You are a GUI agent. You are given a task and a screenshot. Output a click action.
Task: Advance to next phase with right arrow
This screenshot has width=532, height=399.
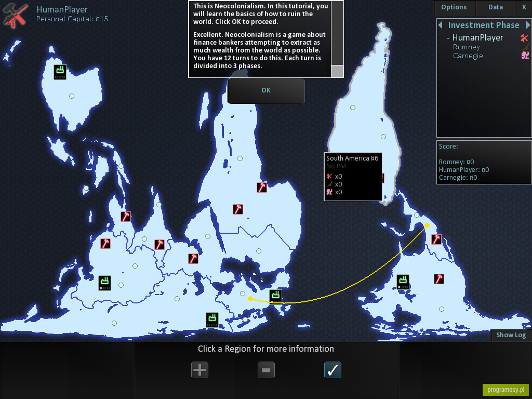(x=528, y=25)
